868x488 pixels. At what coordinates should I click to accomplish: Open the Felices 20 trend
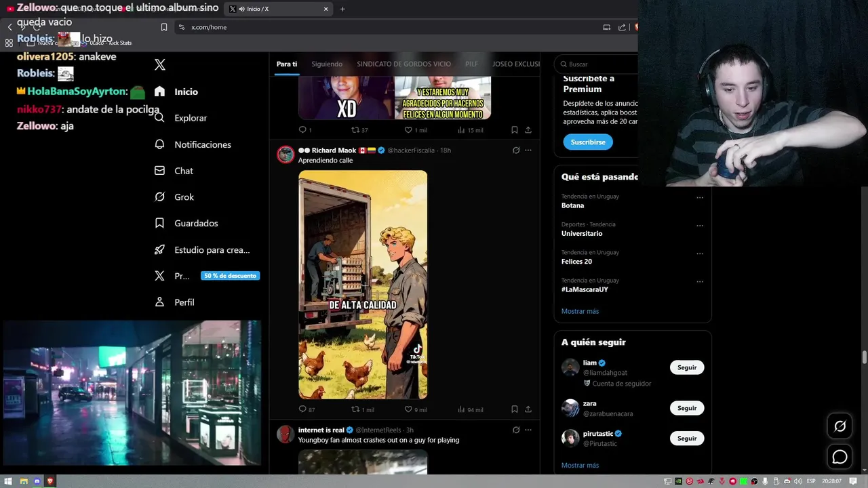point(576,262)
